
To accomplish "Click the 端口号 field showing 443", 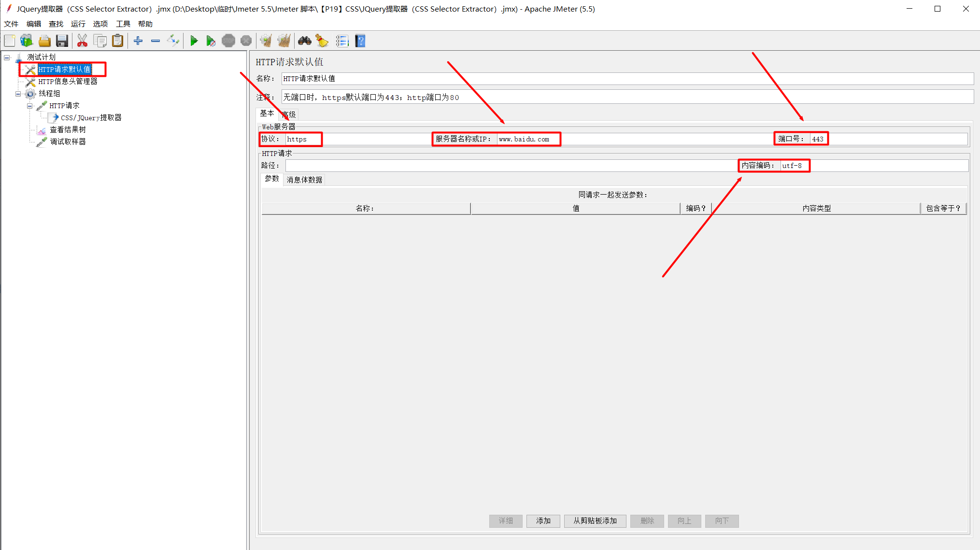I will [x=889, y=139].
